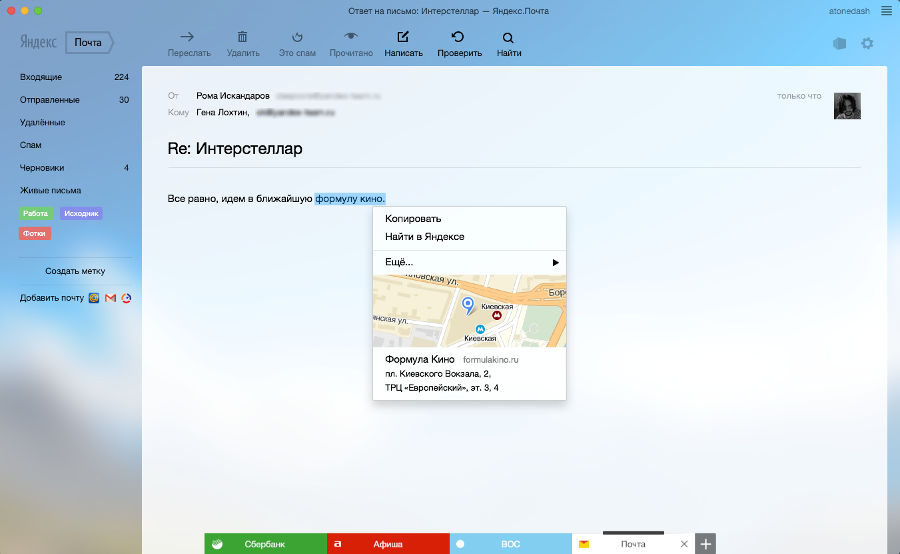Click the theme icon beside the gear
Viewport: 900px width, 554px height.
tap(840, 43)
